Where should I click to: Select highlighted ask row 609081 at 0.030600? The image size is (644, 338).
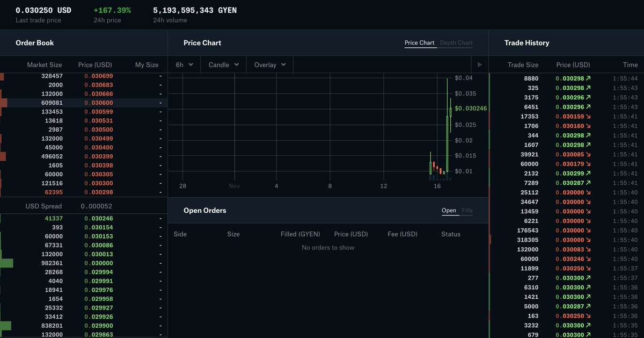click(84, 103)
